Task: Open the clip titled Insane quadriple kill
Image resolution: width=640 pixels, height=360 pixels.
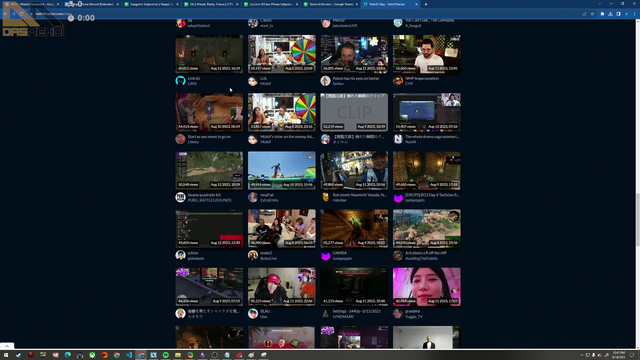Action: 204,195
